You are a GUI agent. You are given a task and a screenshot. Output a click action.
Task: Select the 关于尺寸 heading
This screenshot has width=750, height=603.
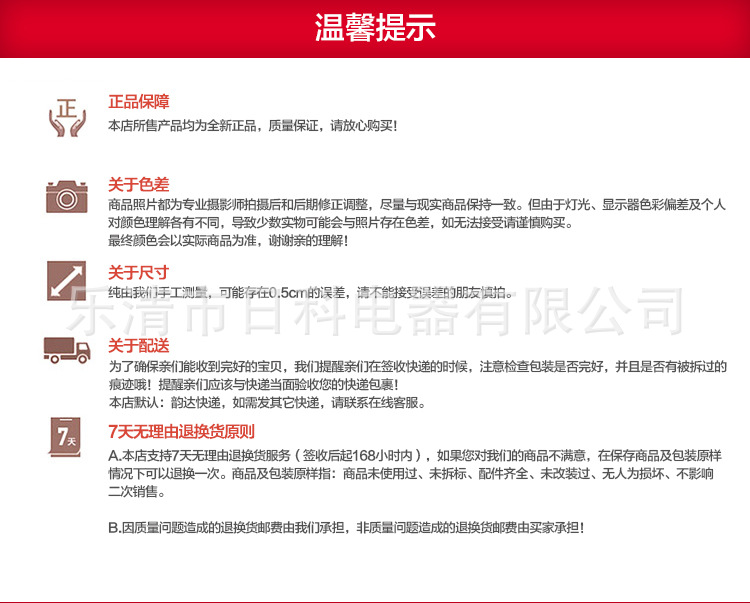point(139,272)
